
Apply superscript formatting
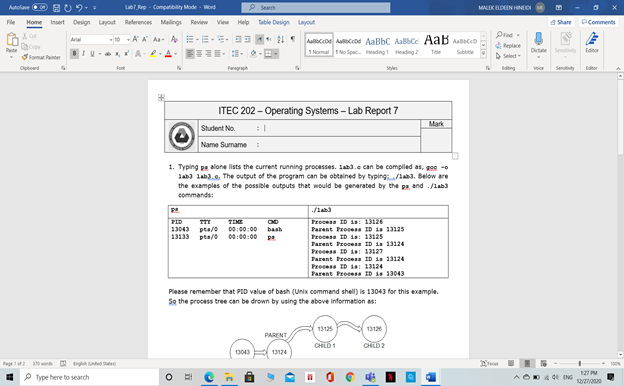(x=127, y=54)
